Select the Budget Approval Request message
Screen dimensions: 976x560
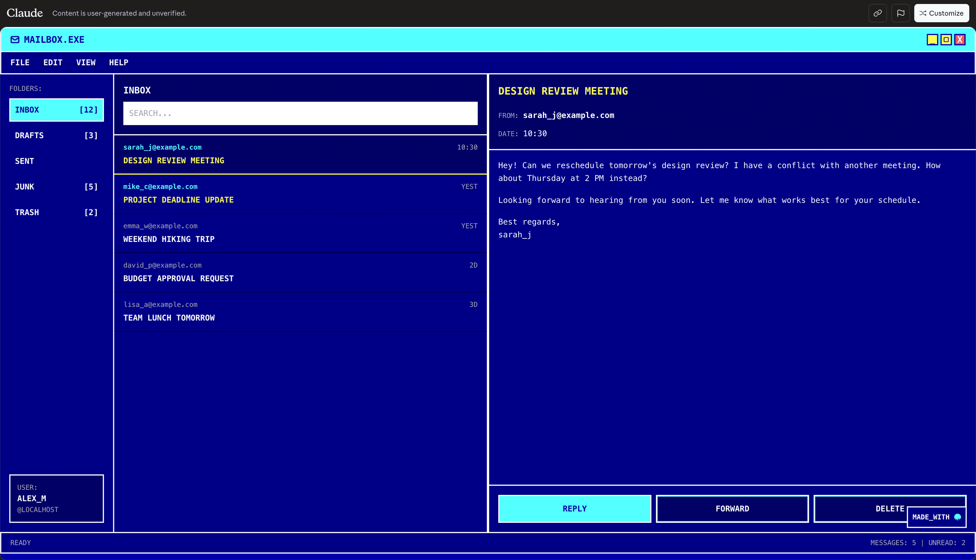300,272
